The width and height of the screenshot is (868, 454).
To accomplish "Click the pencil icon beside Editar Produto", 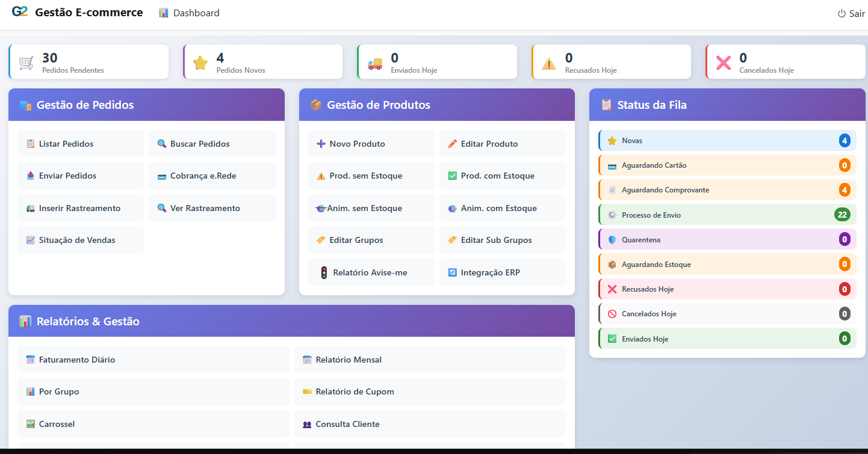I will [453, 144].
